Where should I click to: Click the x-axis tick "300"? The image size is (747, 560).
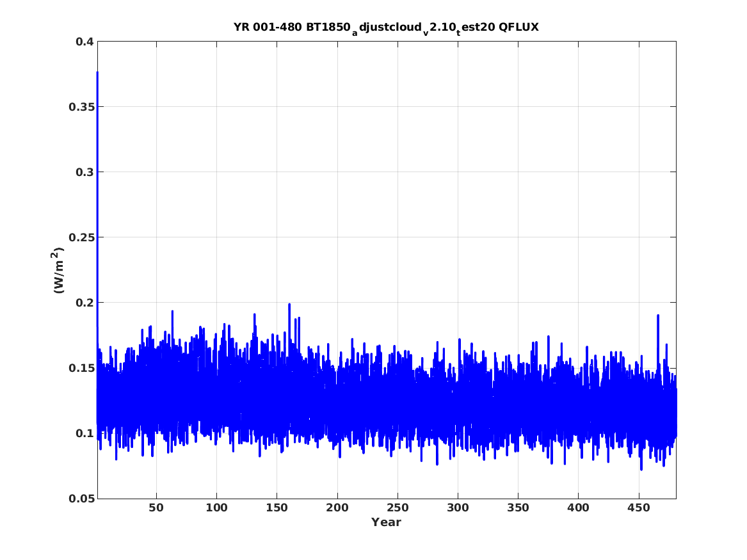(x=458, y=508)
